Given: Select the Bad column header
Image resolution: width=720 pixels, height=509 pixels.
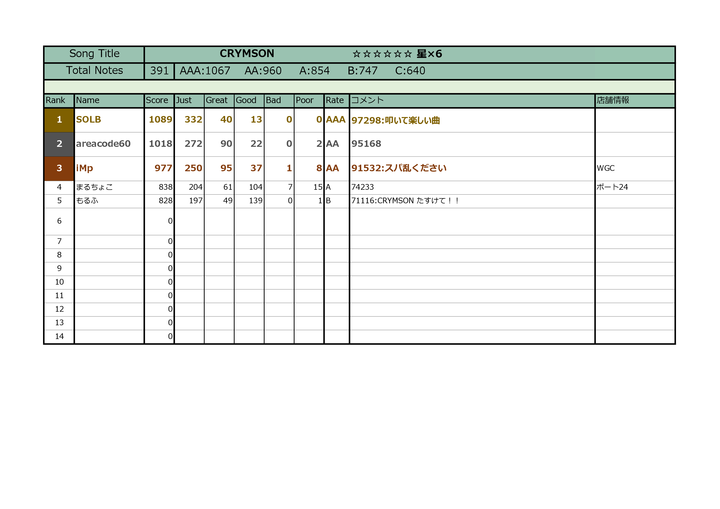Looking at the screenshot, I should pos(279,100).
